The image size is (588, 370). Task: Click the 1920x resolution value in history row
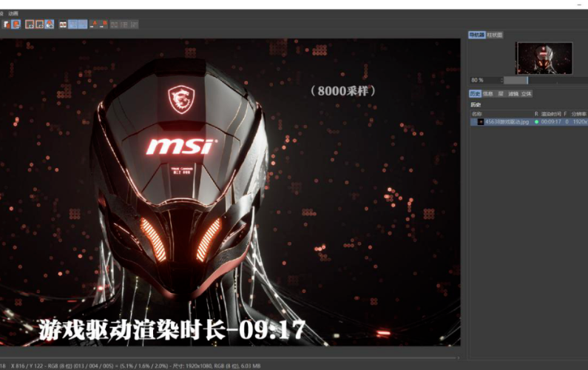[580, 122]
